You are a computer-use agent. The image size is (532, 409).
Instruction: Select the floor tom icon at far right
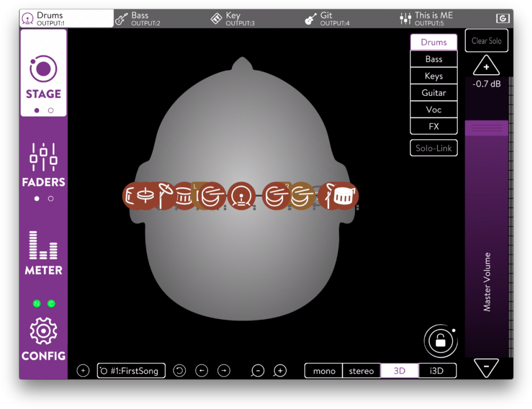[x=344, y=195]
